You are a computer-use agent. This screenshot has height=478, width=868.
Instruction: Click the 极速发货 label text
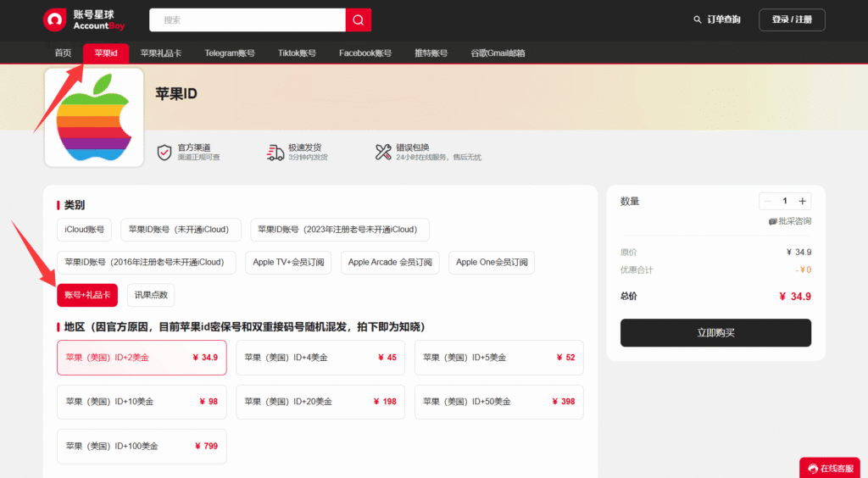click(304, 147)
